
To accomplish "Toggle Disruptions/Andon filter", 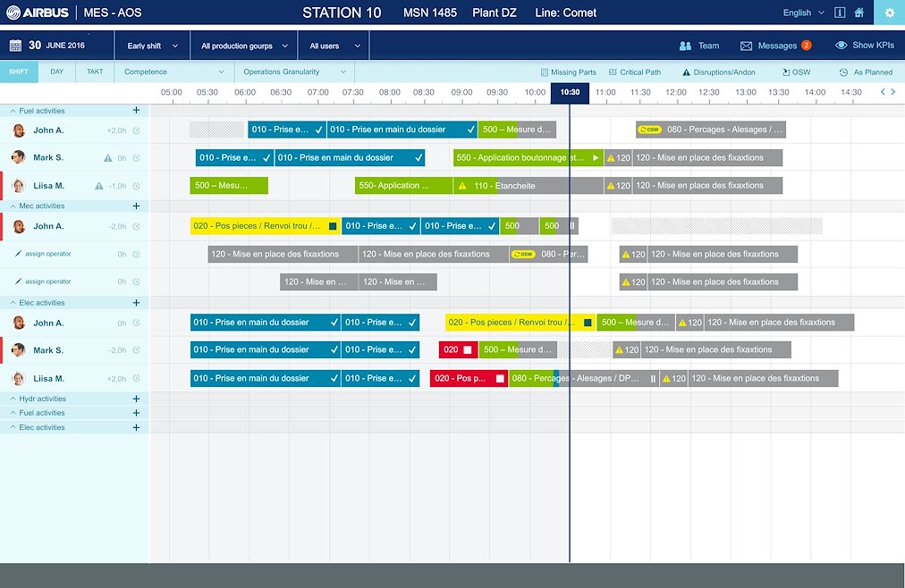I will pyautogui.click(x=719, y=72).
